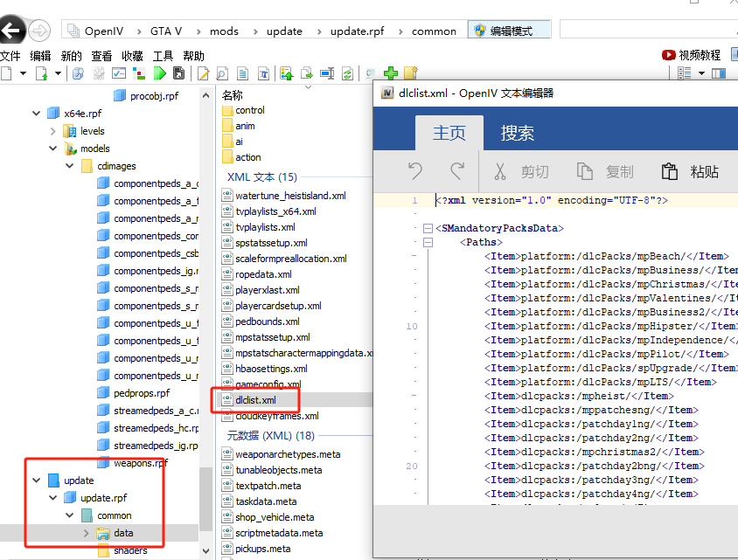Open the search tool with magnifier cube icon
This screenshot has width=738, height=560.
point(78,73)
